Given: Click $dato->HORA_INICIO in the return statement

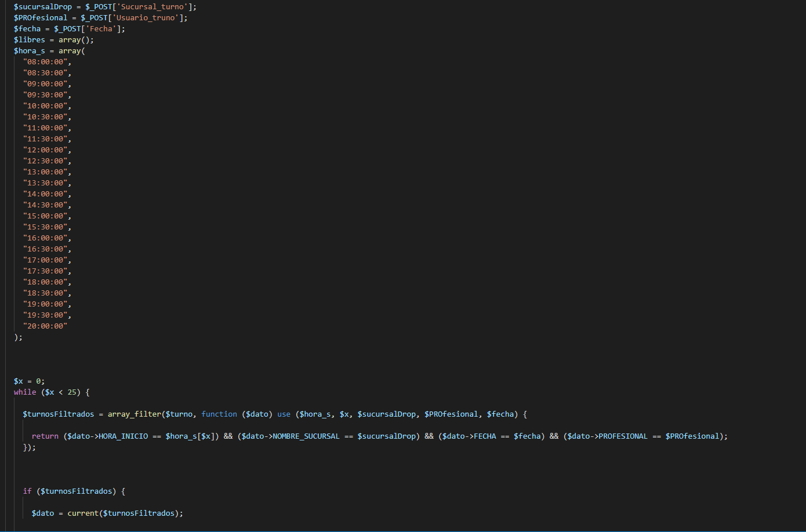Looking at the screenshot, I should 108,436.
